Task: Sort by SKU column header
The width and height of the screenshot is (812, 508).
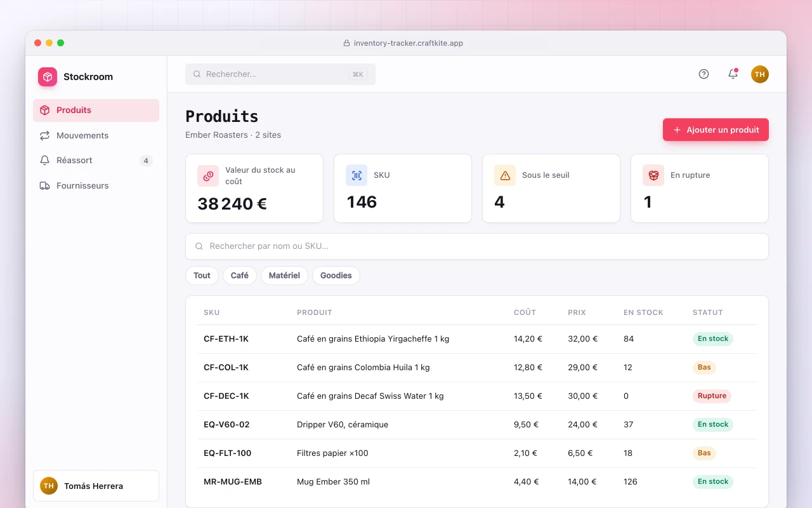Action: [x=212, y=312]
